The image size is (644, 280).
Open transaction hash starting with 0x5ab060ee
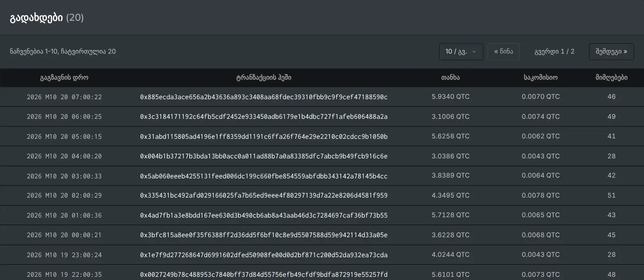pos(264,176)
